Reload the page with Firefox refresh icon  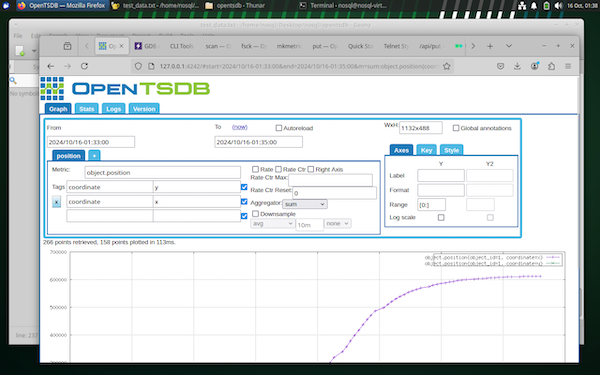click(84, 66)
